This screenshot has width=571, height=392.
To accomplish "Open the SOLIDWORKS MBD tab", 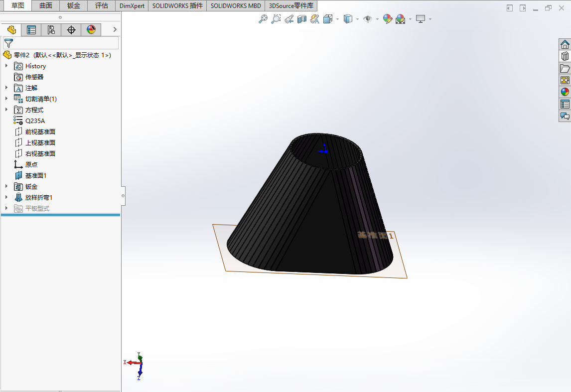I will (x=236, y=5).
